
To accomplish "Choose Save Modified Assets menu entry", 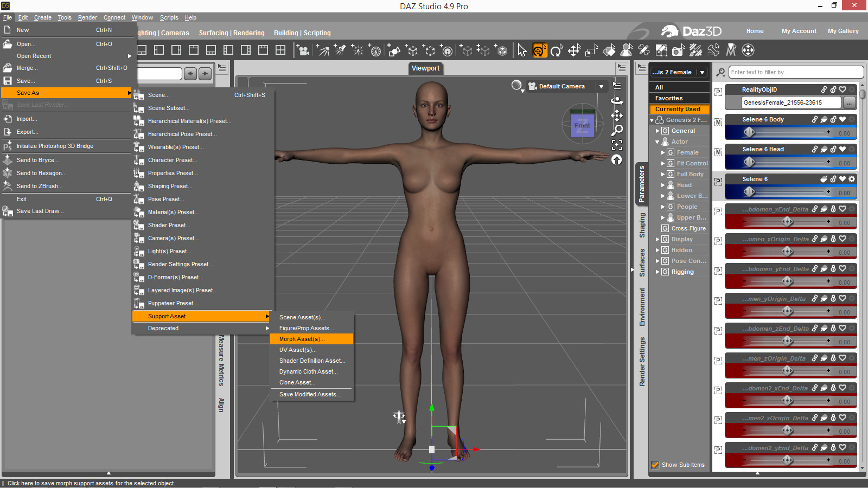I will click(x=311, y=394).
